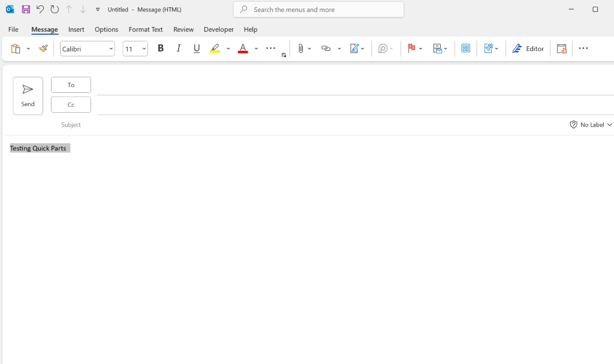Click the Apps grid icon
614x364 pixels.
pos(466,49)
